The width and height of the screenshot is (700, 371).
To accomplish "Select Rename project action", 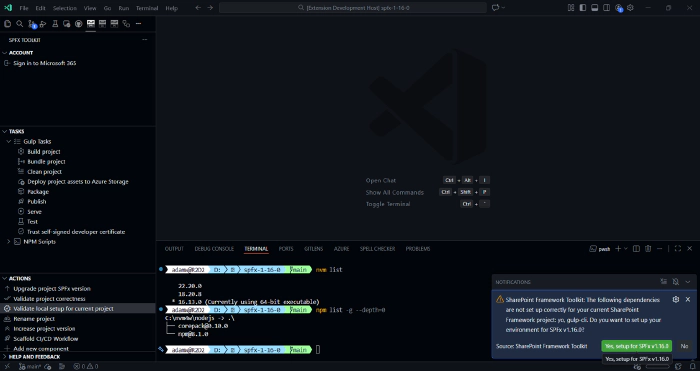I will click(34, 319).
